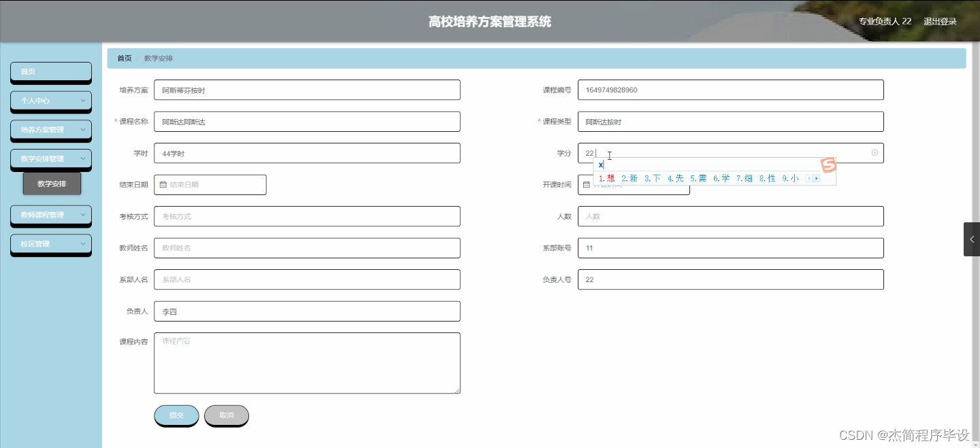This screenshot has height=448, width=980.
Task: Expand the 培养方案管理 sidebar section
Action: pos(50,131)
